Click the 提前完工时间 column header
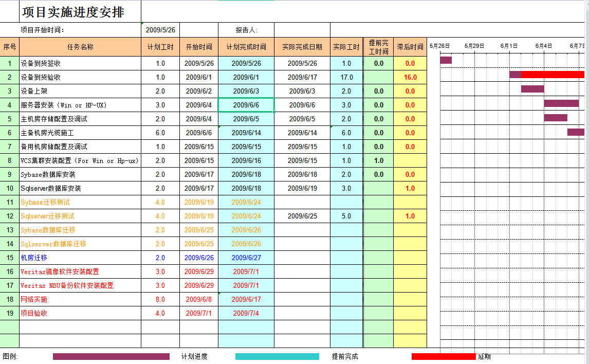 379,47
